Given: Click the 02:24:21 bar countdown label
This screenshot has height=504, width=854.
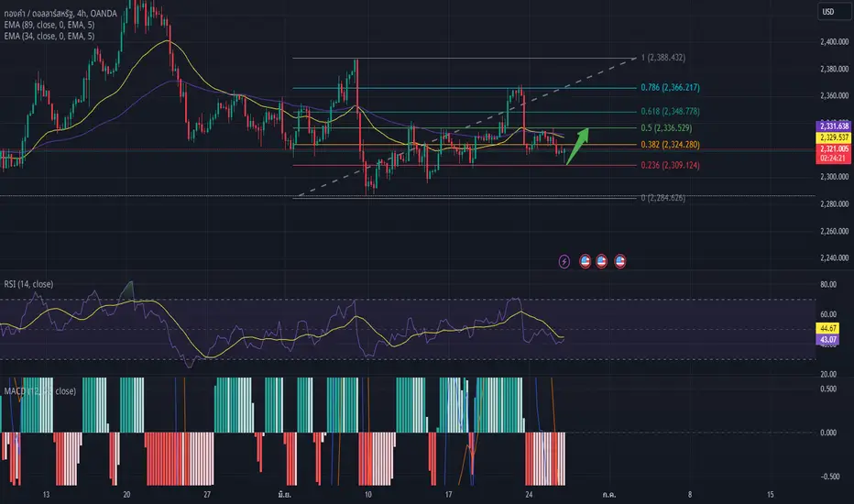Looking at the screenshot, I should point(833,158).
